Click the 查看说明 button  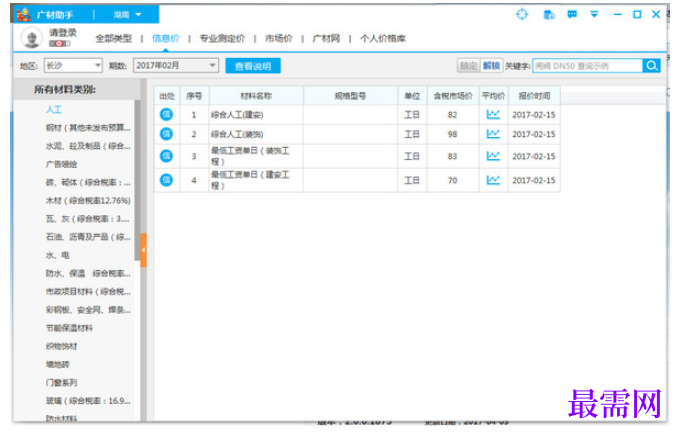pyautogui.click(x=253, y=66)
